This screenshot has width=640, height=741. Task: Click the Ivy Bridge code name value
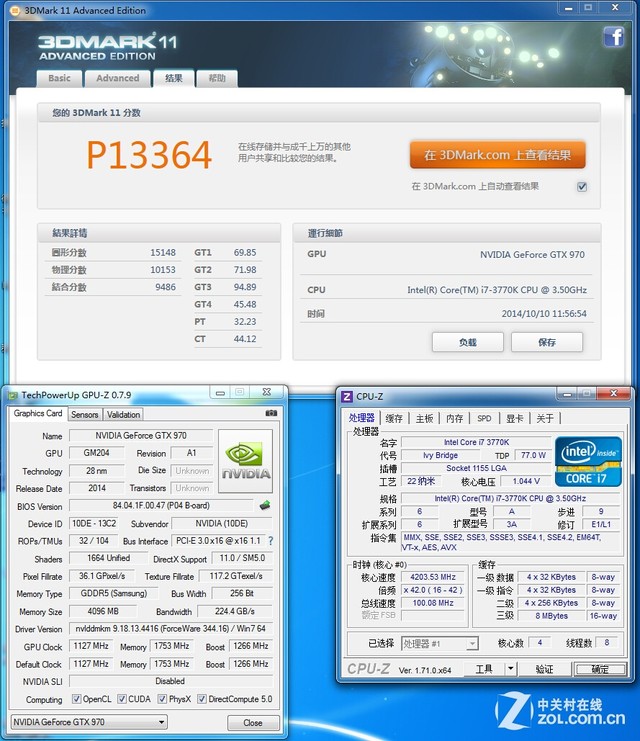click(440, 455)
